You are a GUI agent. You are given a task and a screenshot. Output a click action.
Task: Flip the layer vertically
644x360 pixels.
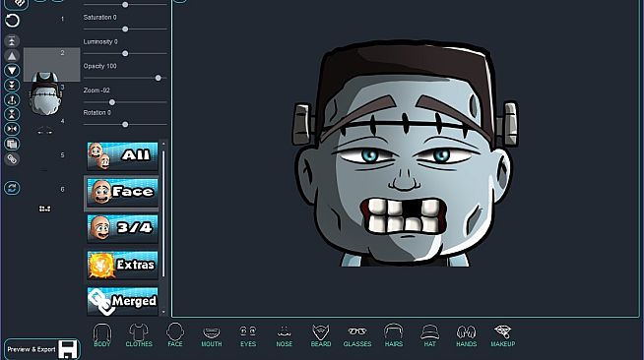(x=12, y=114)
